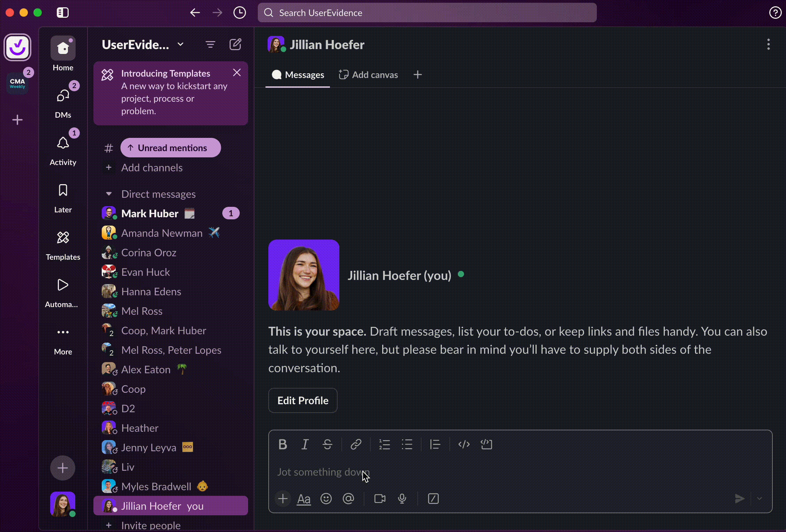Open the history clock icon
786x532 pixels.
click(x=240, y=13)
